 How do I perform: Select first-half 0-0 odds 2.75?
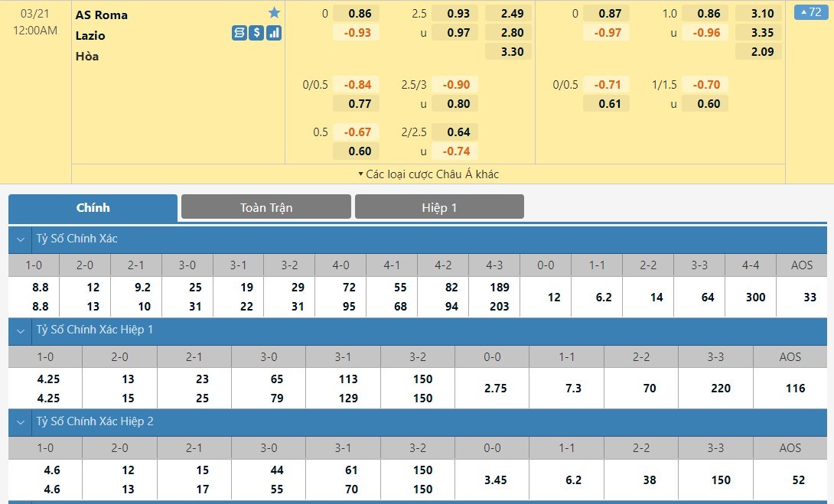click(x=495, y=389)
